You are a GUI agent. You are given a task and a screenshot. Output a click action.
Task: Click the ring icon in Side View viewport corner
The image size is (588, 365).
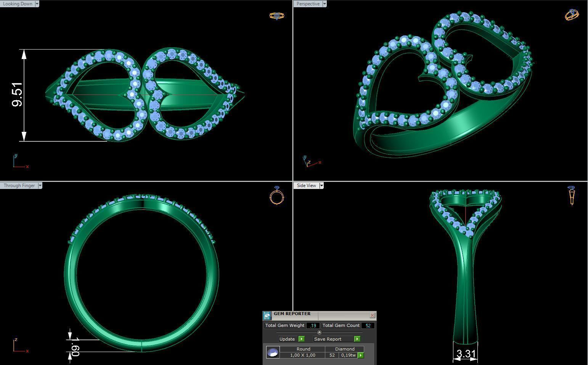[572, 195]
